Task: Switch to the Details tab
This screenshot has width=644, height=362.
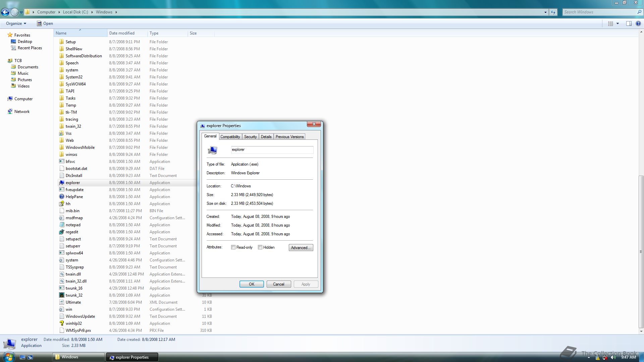Action: coord(266,137)
